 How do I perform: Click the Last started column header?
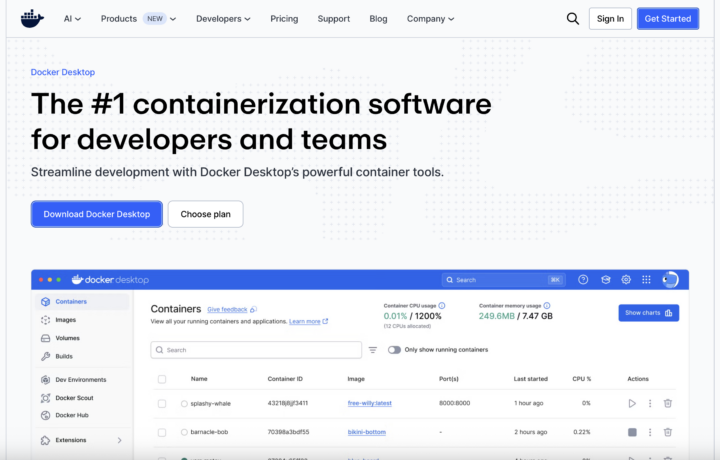point(530,379)
